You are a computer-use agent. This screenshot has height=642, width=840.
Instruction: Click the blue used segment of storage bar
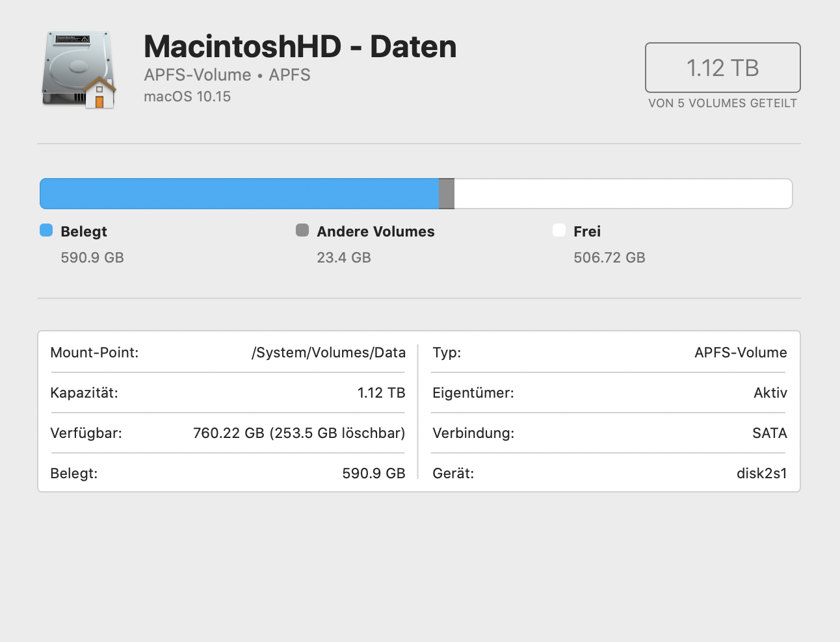(x=239, y=194)
